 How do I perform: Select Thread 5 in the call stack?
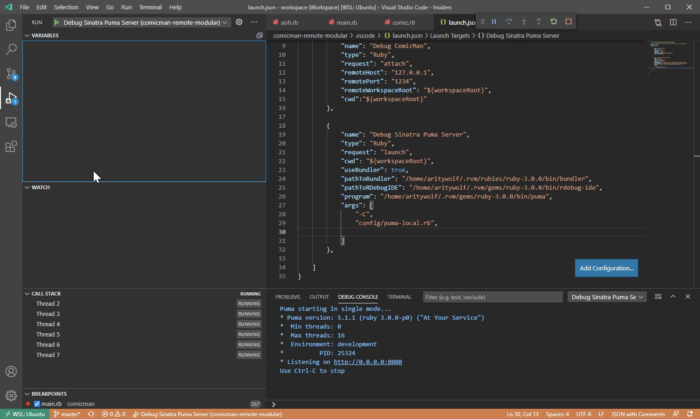click(x=144, y=335)
